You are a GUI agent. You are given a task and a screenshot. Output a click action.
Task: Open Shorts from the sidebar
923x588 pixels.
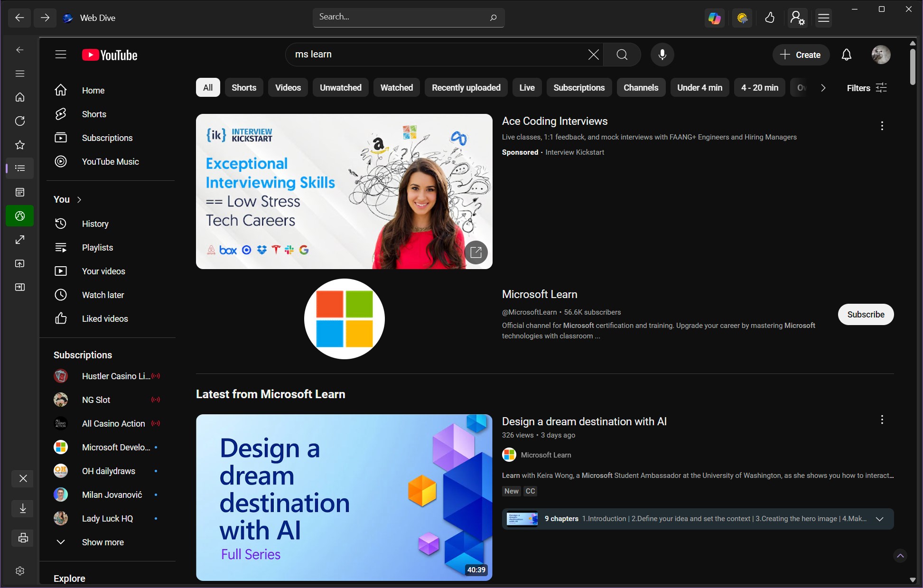(93, 114)
